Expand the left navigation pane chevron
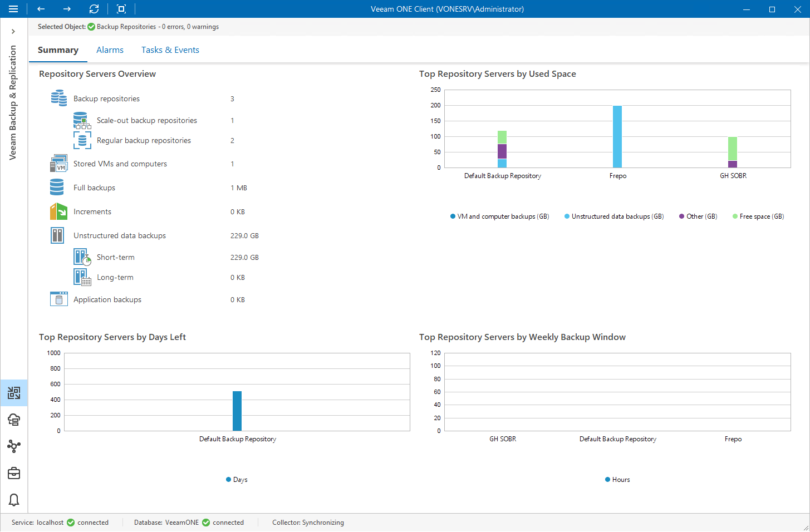The image size is (810, 532). tap(13, 31)
